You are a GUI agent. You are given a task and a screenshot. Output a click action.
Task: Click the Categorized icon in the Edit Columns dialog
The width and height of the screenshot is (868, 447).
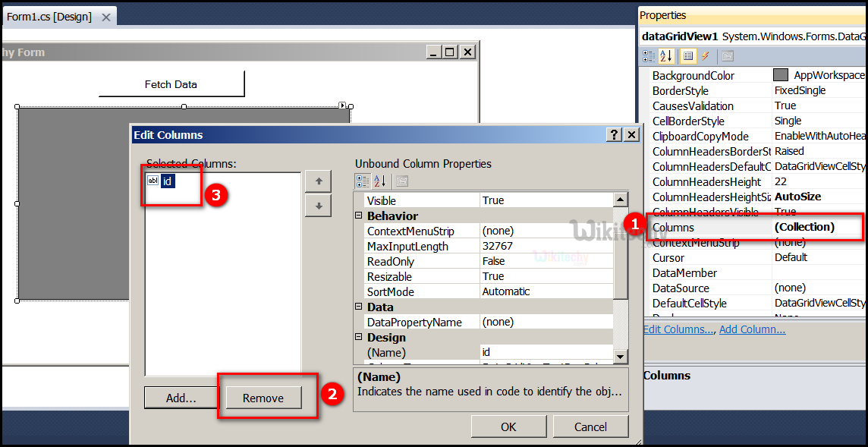point(363,181)
